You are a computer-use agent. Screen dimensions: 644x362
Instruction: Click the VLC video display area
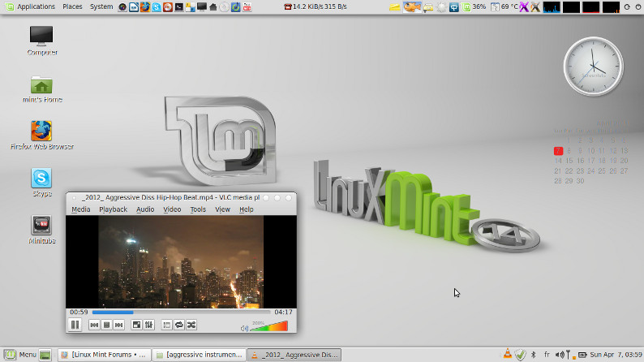tap(181, 261)
